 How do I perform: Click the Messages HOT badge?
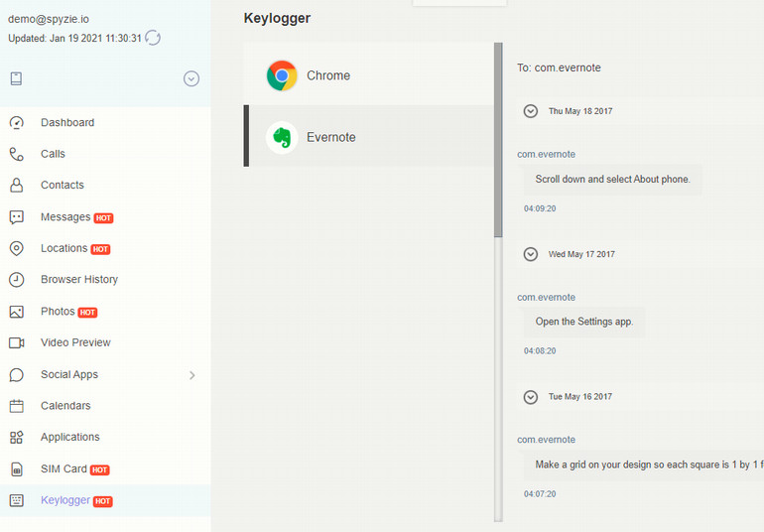103,218
